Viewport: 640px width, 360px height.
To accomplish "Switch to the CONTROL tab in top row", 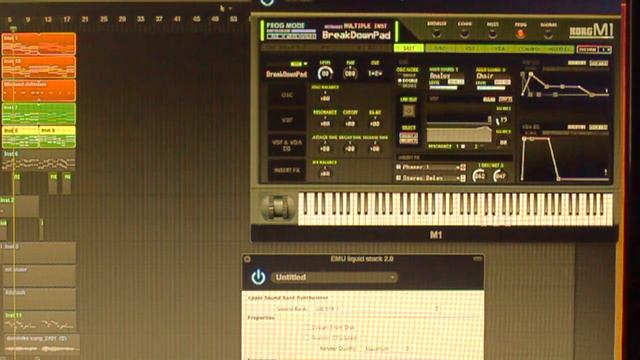I will click(530, 49).
